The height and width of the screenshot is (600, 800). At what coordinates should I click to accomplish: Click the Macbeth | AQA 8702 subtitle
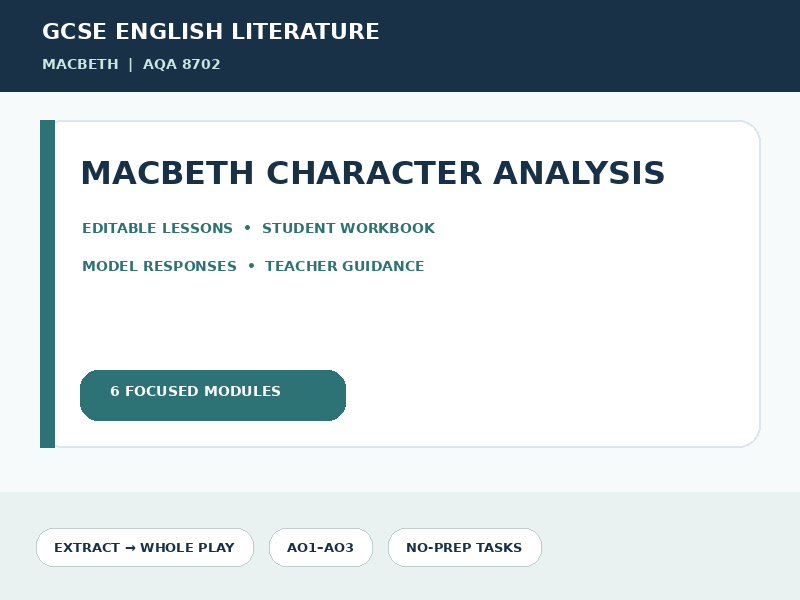131,64
